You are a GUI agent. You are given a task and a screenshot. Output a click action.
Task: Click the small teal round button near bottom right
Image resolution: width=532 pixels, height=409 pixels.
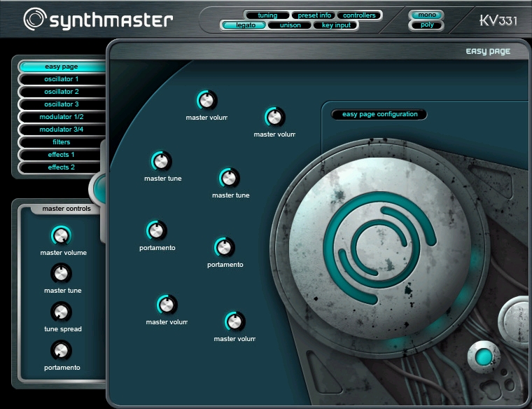484,356
